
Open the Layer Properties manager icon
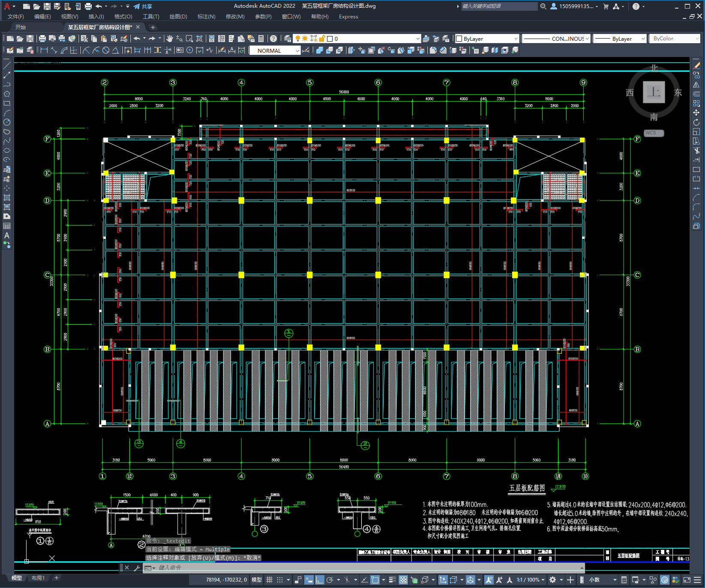[x=287, y=39]
